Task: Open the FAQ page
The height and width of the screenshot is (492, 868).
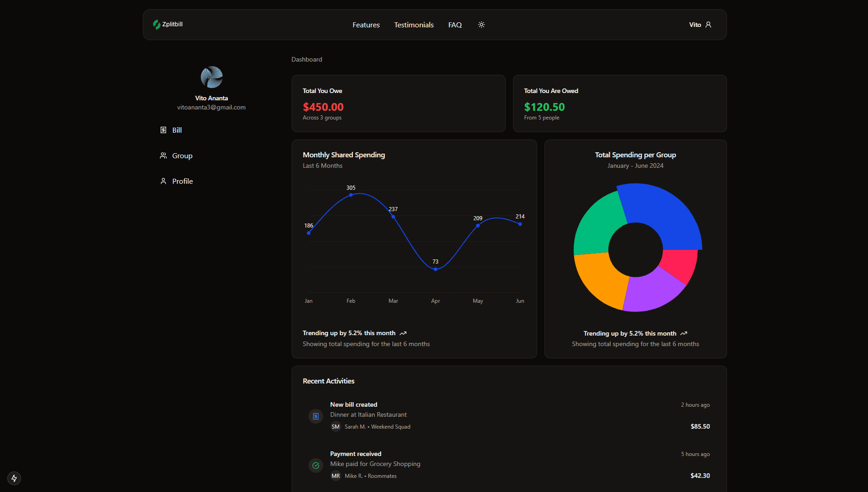Action: click(455, 25)
